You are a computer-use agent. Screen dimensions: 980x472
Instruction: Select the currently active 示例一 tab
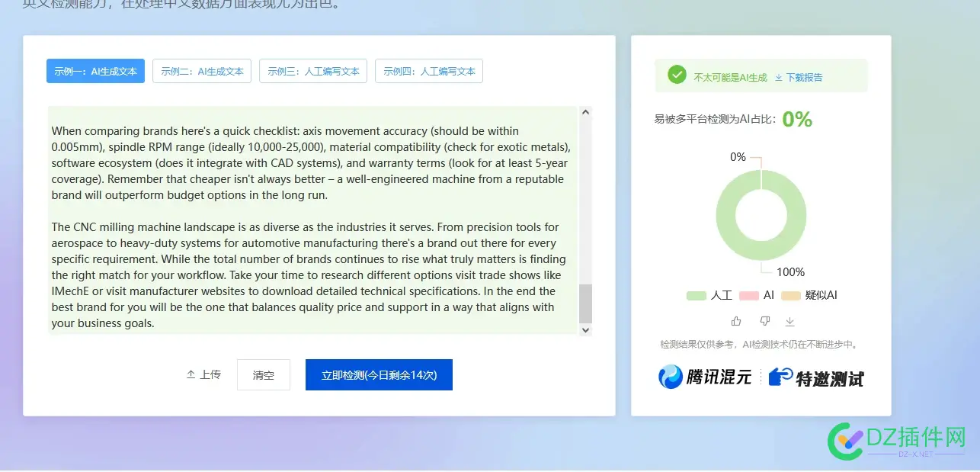[x=95, y=71]
